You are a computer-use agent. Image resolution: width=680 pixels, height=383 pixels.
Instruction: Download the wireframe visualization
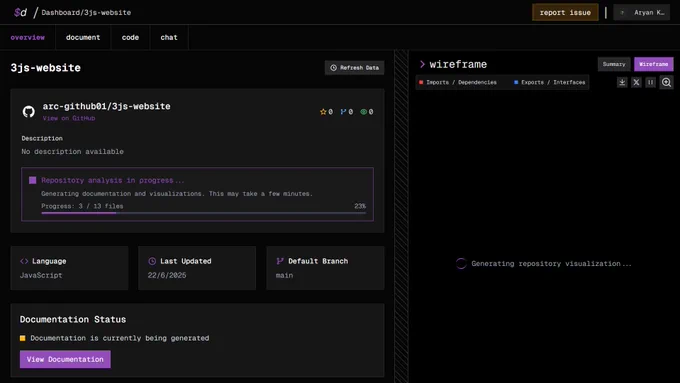click(622, 82)
